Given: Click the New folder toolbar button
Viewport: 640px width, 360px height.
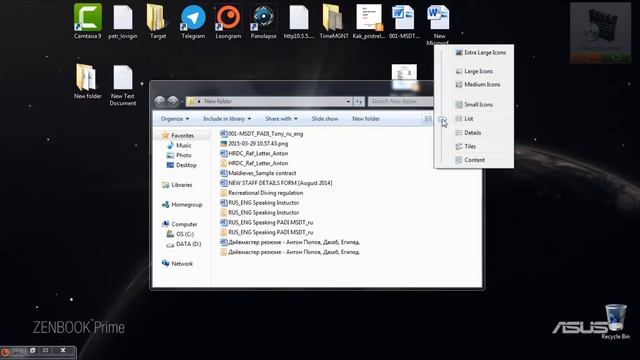Looking at the screenshot, I should click(x=366, y=119).
